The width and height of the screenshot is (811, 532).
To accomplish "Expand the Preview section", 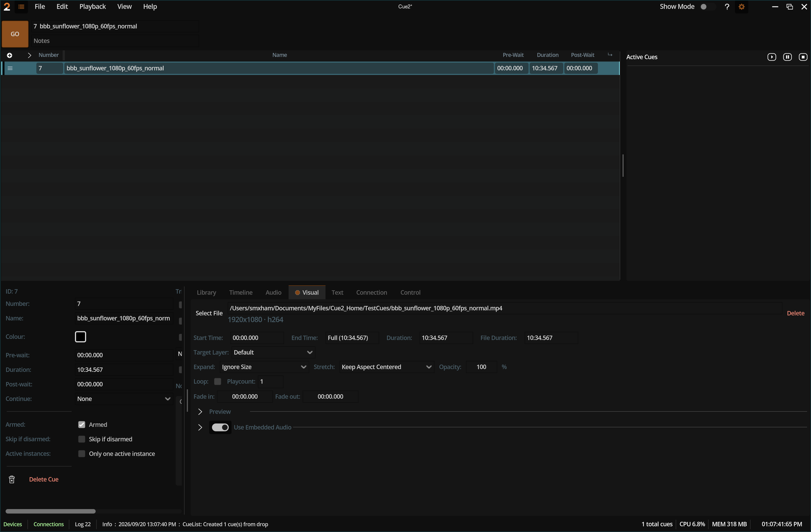I will pos(200,412).
